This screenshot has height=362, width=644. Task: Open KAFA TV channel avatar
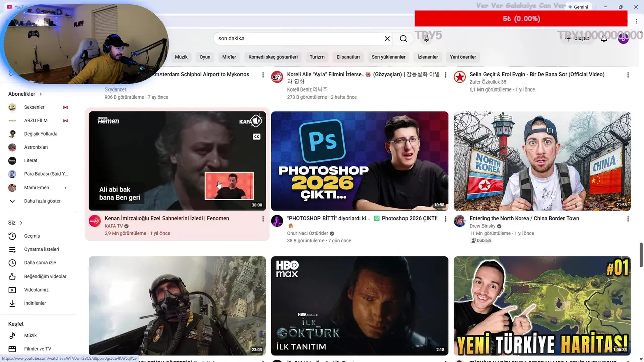94,221
